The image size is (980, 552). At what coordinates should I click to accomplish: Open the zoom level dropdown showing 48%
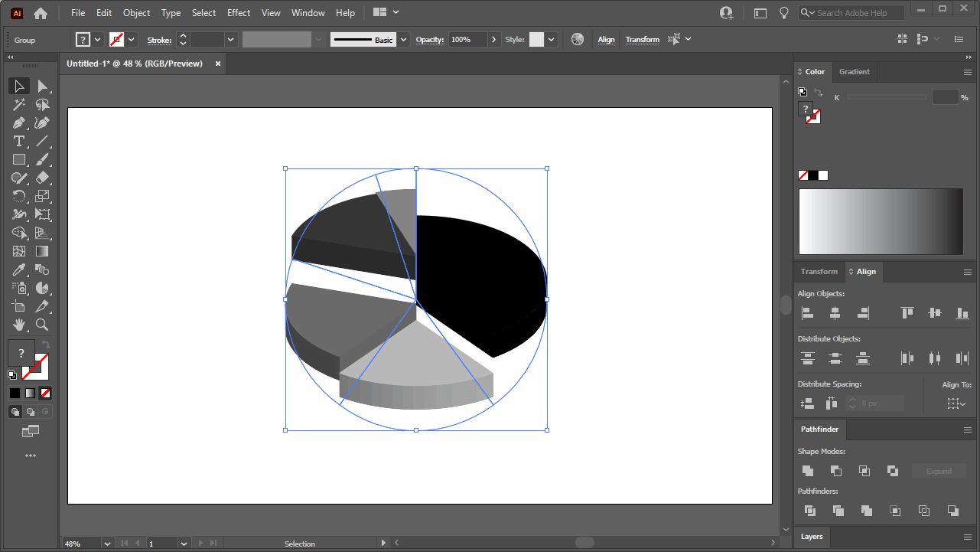(107, 543)
